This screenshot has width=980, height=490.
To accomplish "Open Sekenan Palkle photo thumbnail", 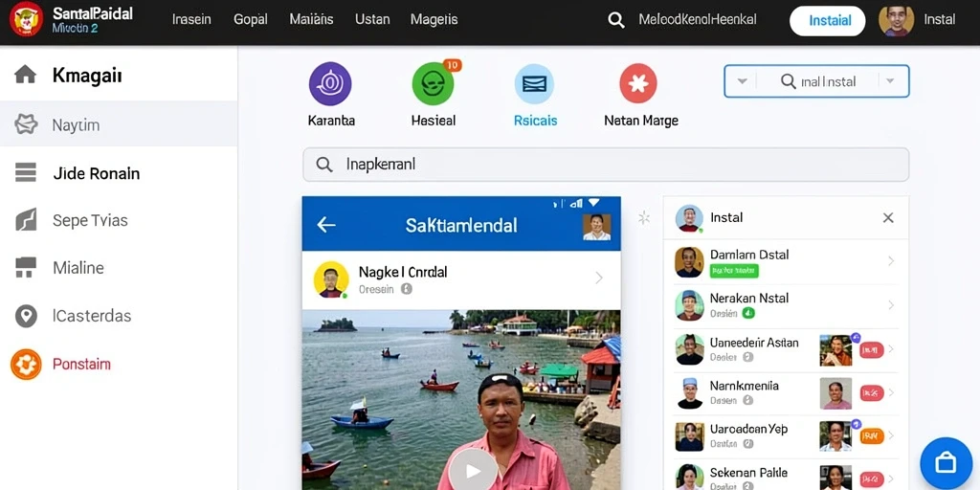I will pos(835,478).
